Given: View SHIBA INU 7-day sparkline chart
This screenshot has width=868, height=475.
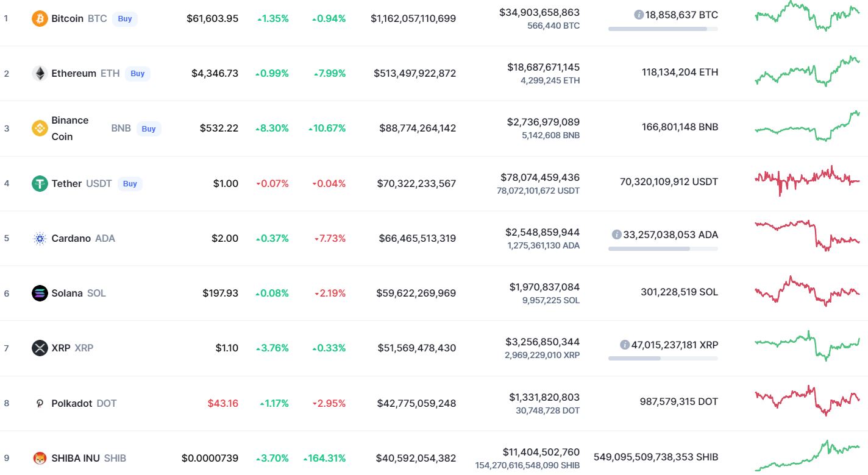Looking at the screenshot, I should click(x=807, y=455).
